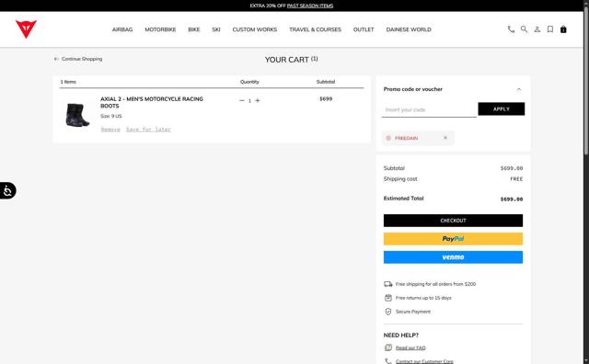Pay with the PayPal button
This screenshot has width=589, height=364.
pyautogui.click(x=453, y=239)
